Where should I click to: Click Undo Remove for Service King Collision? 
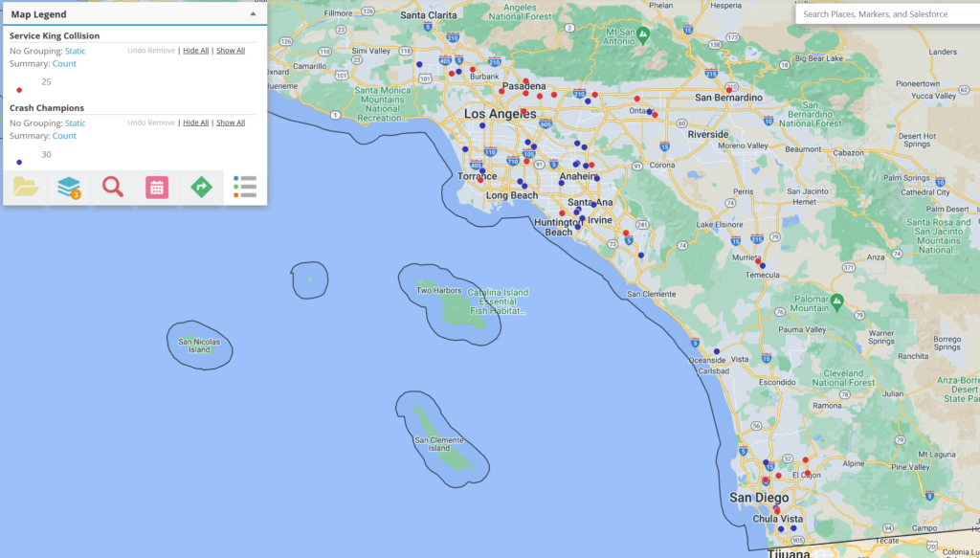[151, 51]
